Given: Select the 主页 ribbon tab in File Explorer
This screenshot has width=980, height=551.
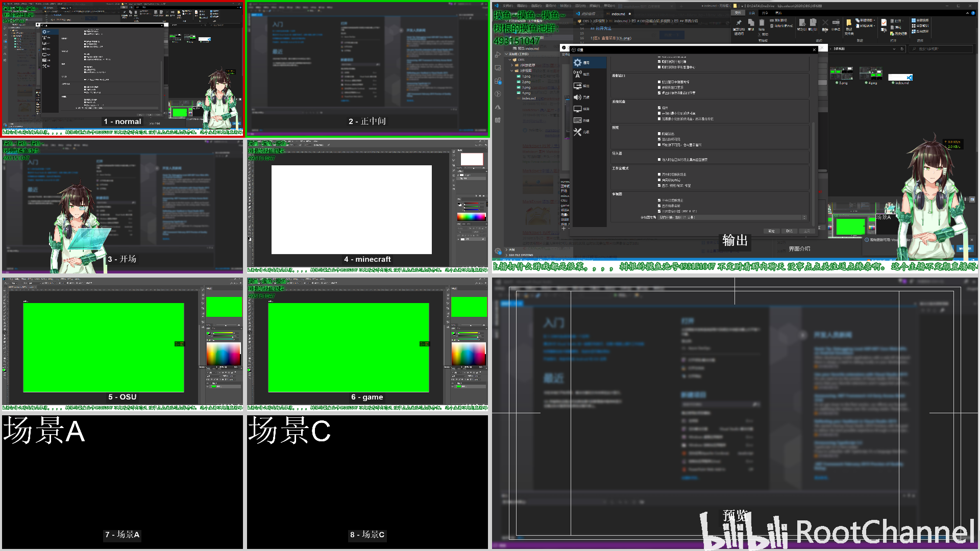Looking at the screenshot, I should pyautogui.click(x=751, y=13).
